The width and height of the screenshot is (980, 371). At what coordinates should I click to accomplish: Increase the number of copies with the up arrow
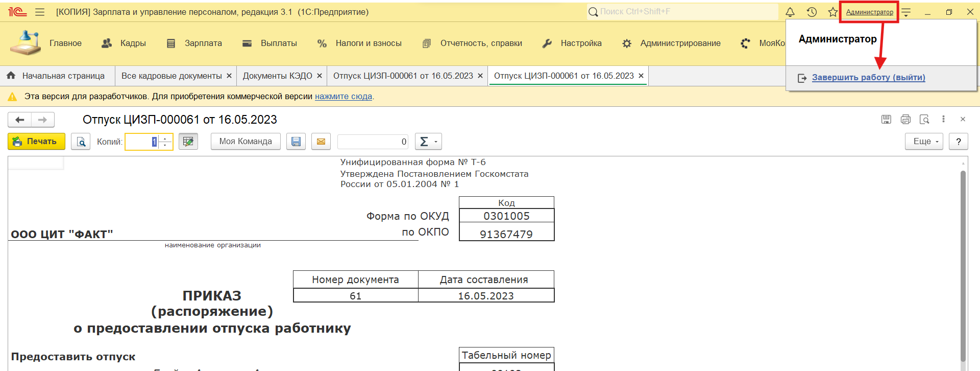[x=165, y=138]
